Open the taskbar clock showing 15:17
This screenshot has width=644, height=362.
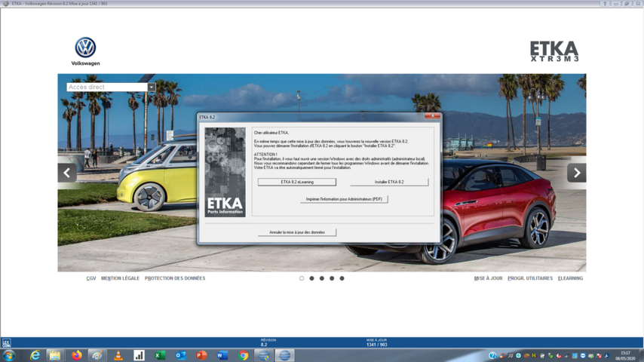pyautogui.click(x=625, y=355)
